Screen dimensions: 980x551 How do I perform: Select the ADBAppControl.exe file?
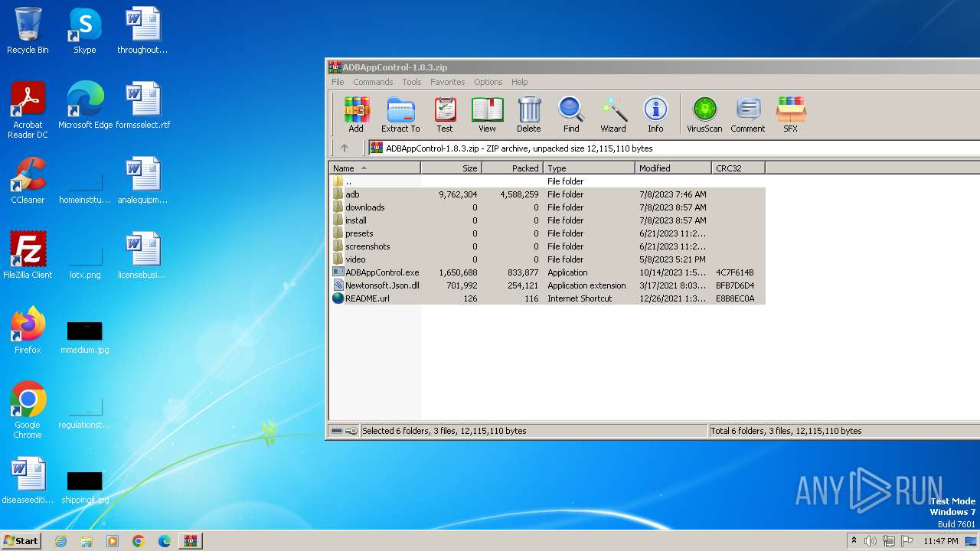coord(547,272)
